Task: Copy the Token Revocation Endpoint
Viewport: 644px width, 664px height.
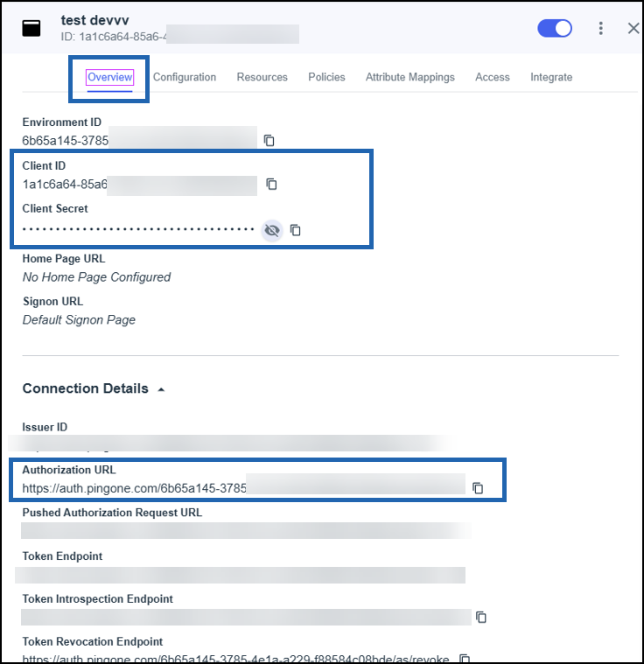Action: [x=465, y=659]
